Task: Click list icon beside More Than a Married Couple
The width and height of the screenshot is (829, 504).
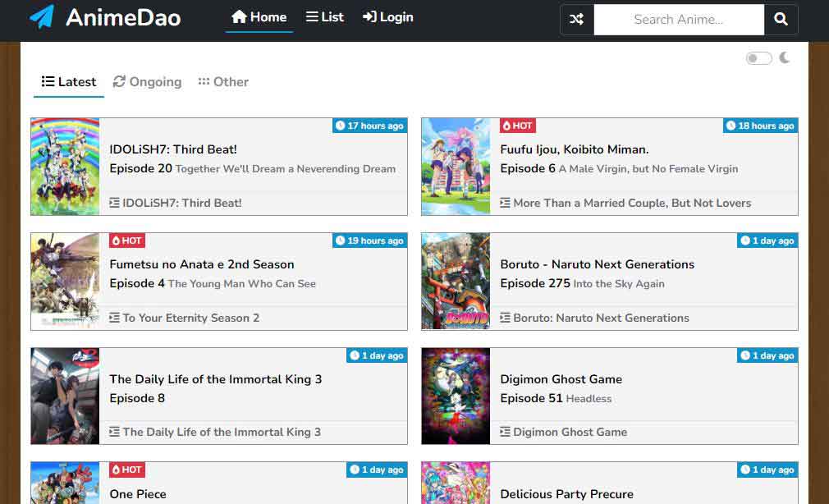Action: 505,203
